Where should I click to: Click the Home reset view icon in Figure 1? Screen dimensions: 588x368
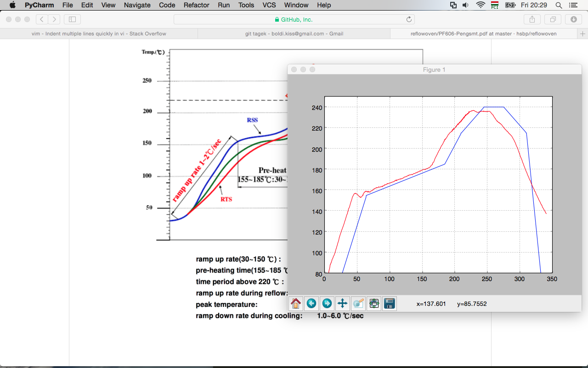[x=296, y=304]
